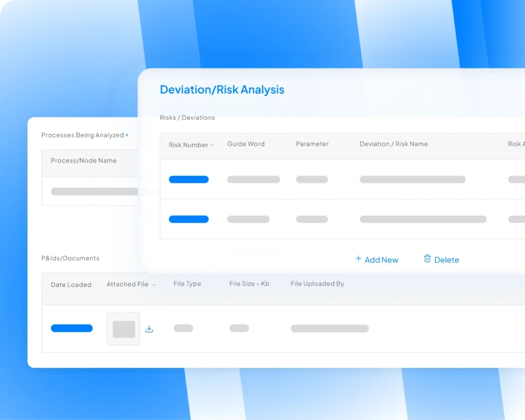The width and height of the screenshot is (525, 420).
Task: Click the plus icon beside Add New
Action: [x=358, y=259]
